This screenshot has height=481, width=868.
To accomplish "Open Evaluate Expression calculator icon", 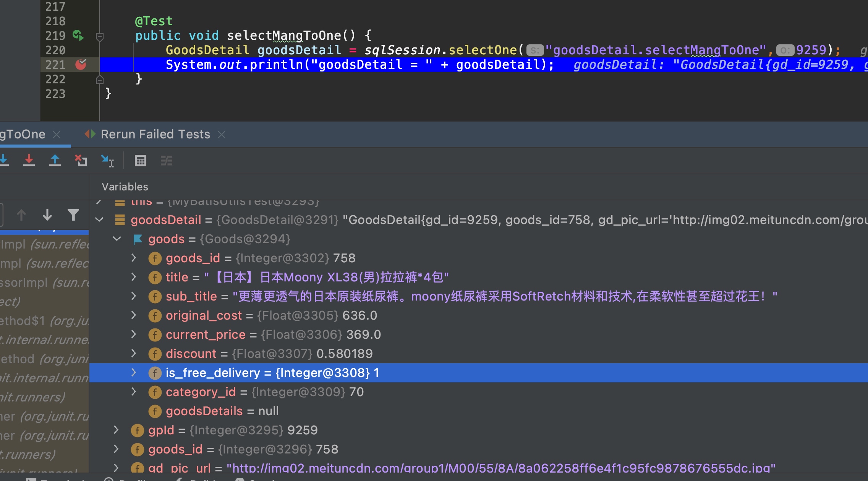I will 140,161.
